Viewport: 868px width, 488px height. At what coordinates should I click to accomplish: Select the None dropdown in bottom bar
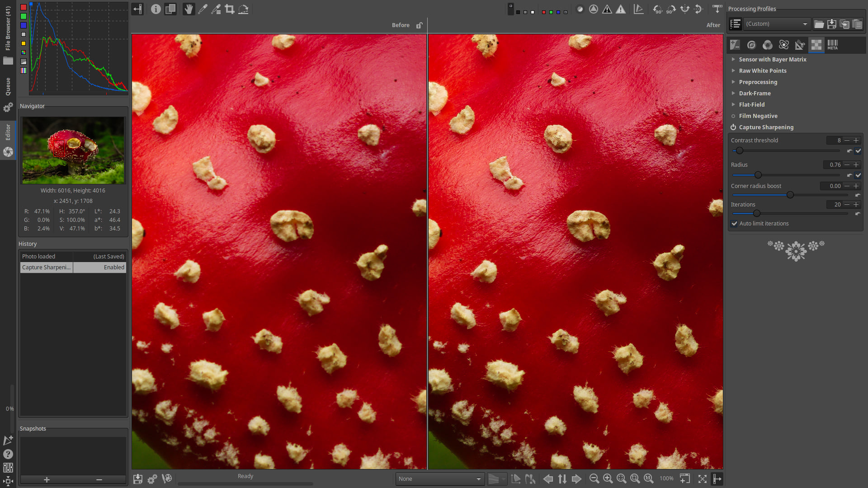click(439, 479)
